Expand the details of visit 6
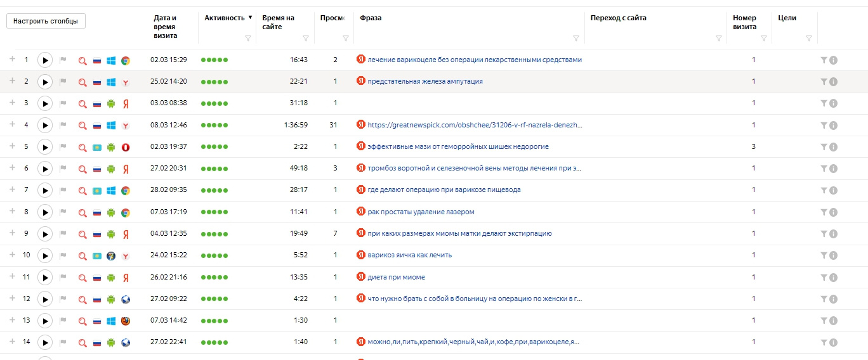 (x=12, y=168)
